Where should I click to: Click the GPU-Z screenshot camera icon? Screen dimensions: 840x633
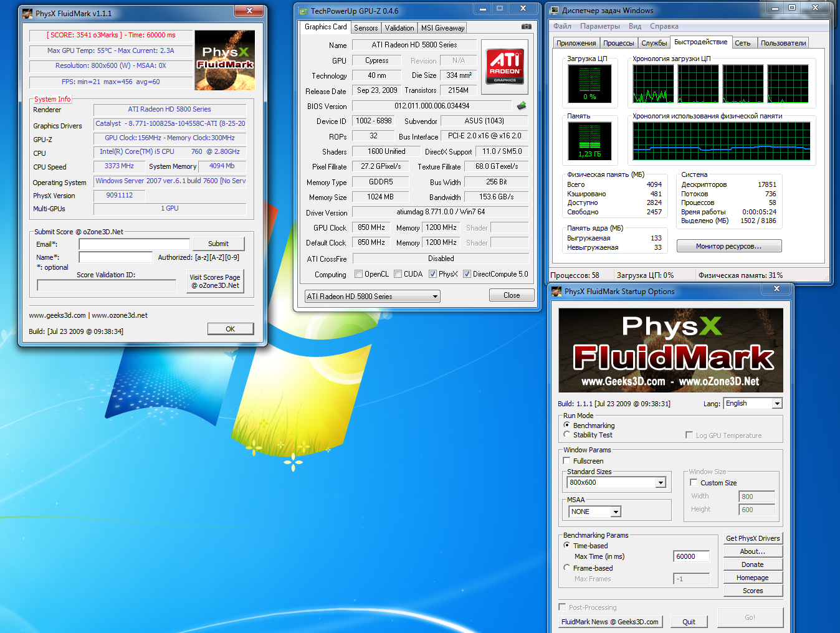click(527, 27)
